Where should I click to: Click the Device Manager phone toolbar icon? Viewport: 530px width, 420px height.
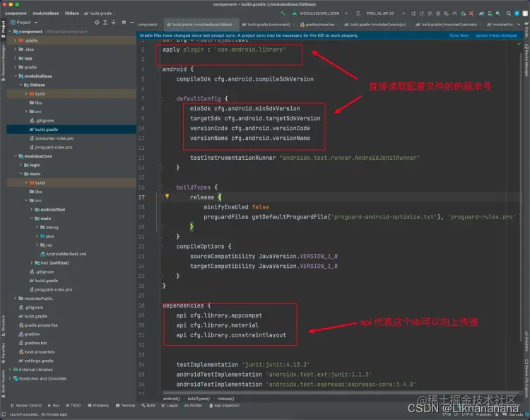pos(490,13)
